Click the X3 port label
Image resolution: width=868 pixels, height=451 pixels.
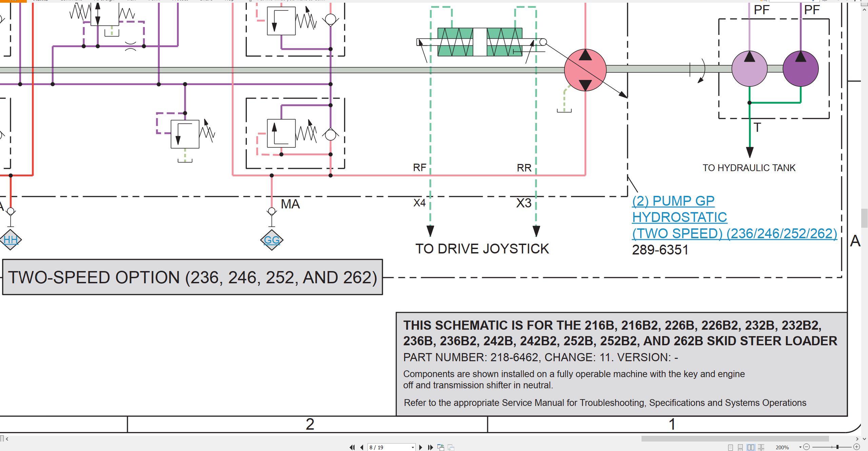coord(524,203)
